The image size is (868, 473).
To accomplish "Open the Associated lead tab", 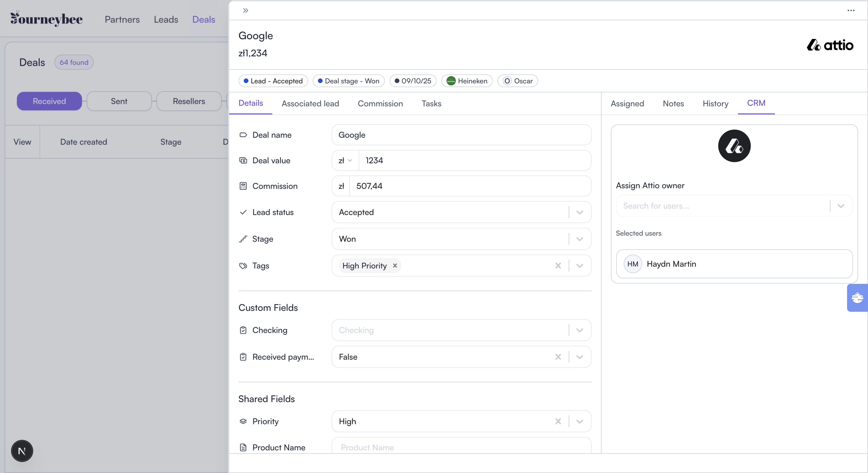I will coord(310,104).
